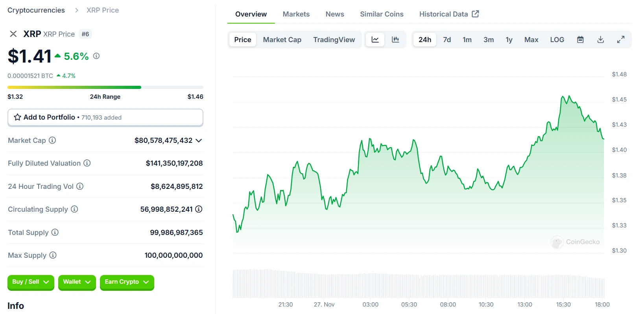The image size is (644, 314).
Task: Click the $1.46 range high label
Action: 195,97
